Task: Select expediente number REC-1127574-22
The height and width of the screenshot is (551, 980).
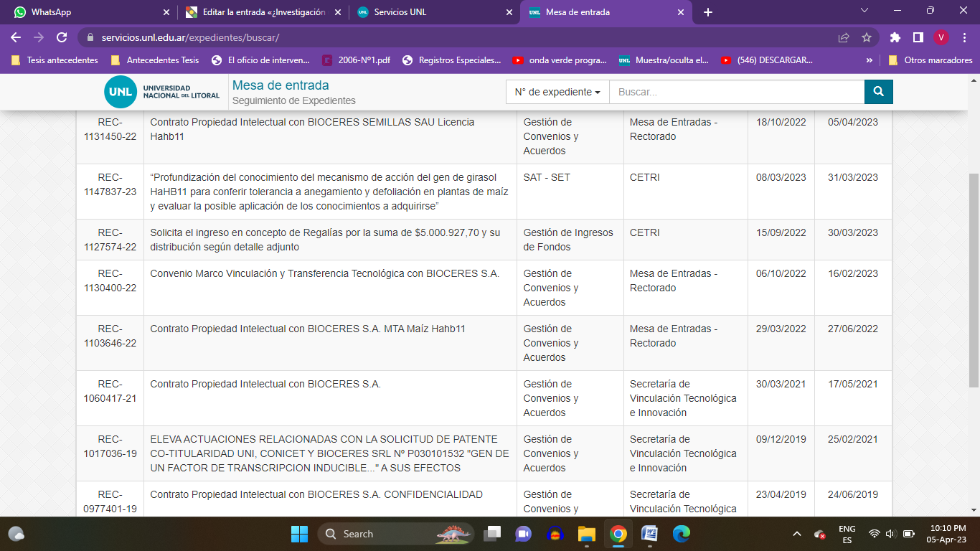Action: point(110,240)
